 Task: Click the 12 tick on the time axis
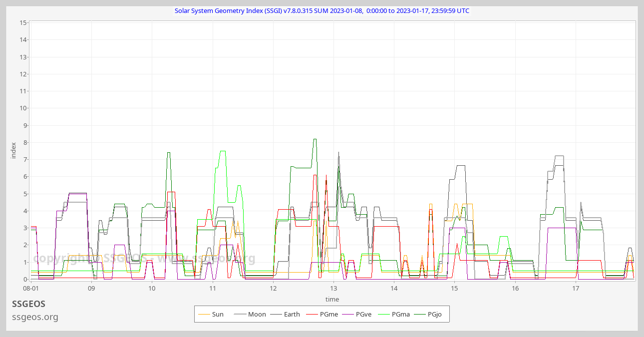[x=273, y=288]
